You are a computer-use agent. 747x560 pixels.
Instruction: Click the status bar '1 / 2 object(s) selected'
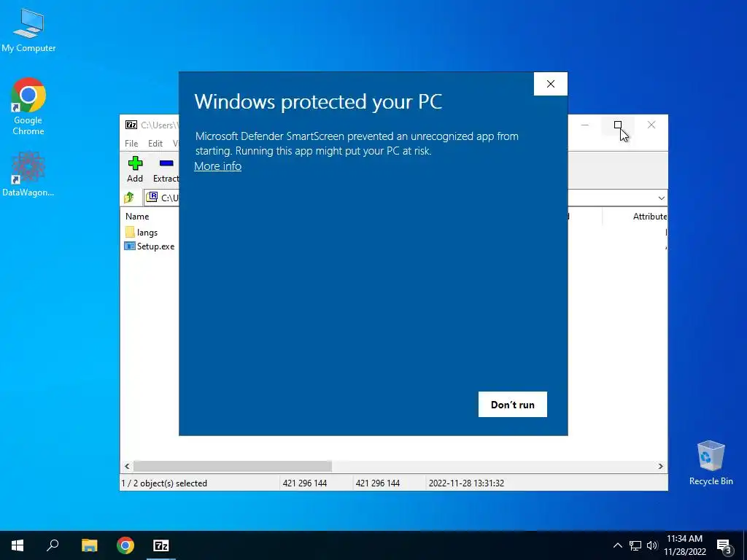point(164,483)
